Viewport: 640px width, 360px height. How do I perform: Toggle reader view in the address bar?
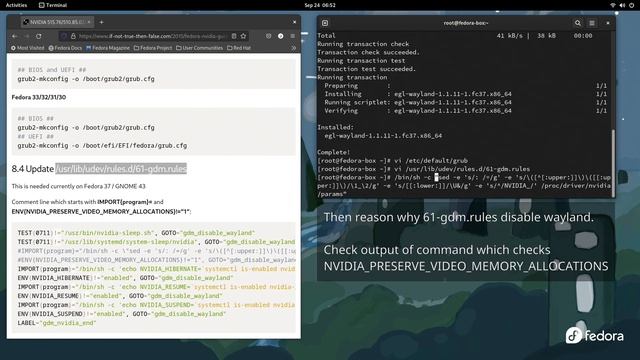(234, 36)
